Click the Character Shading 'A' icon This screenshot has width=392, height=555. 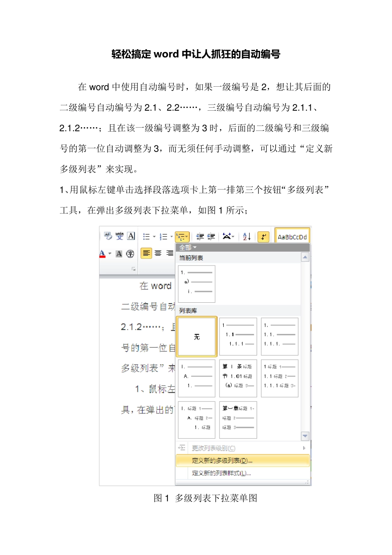point(119,254)
